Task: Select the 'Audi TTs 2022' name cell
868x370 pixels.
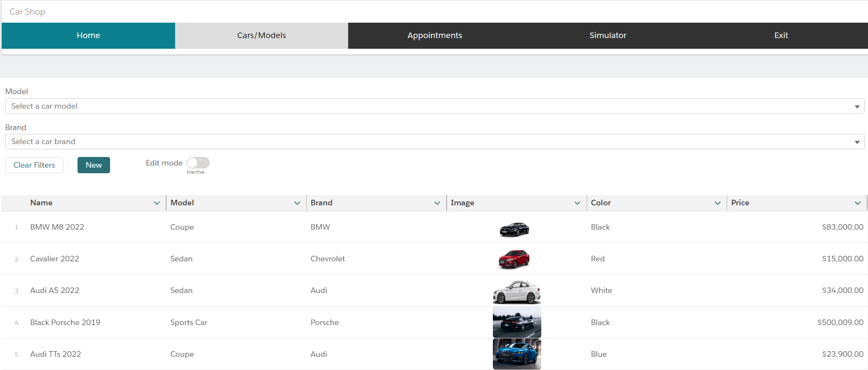Action: point(55,354)
